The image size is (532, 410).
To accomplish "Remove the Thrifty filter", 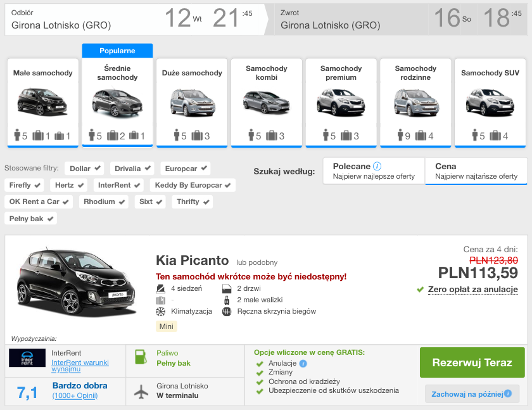I will [193, 202].
